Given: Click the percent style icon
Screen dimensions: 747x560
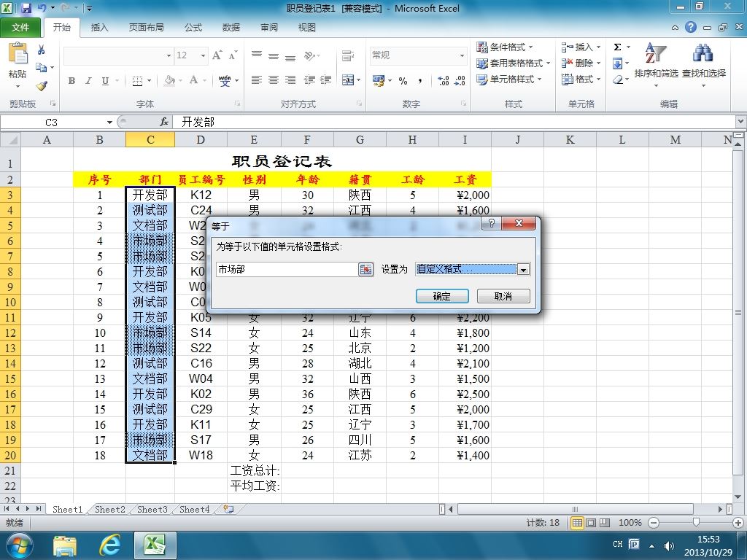Looking at the screenshot, I should 403,81.
